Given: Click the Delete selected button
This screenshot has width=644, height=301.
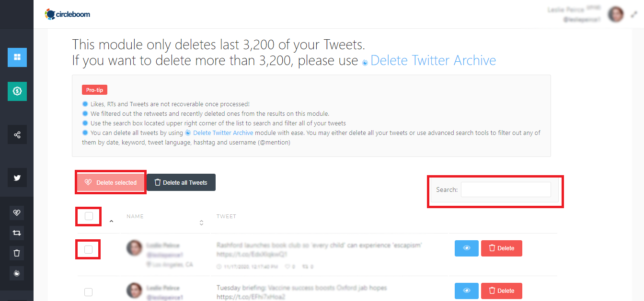Looking at the screenshot, I should click(110, 182).
